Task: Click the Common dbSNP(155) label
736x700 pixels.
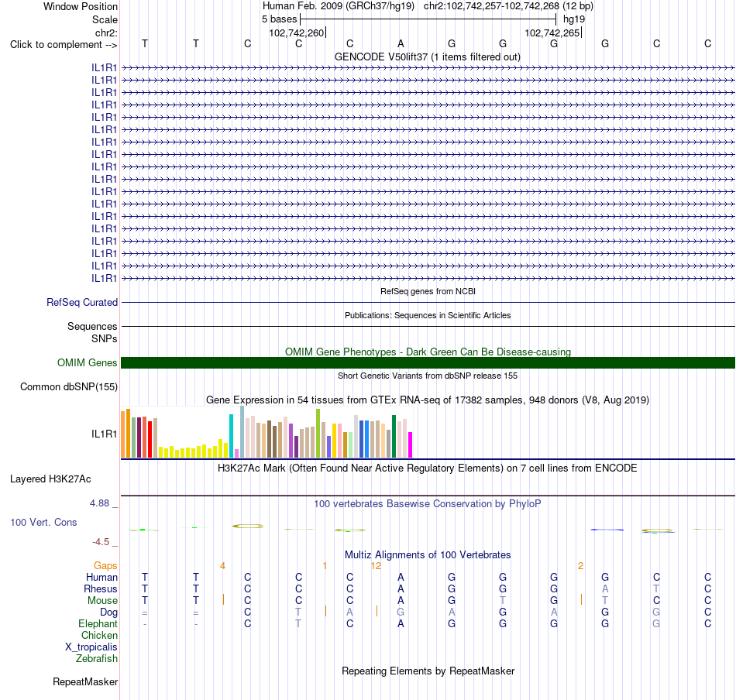Action: 69,386
